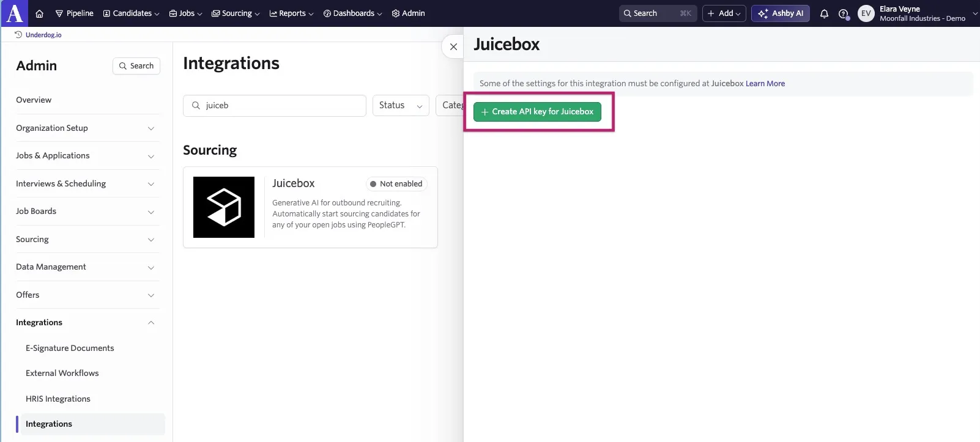Open the Category filter dropdown
The width and height of the screenshot is (980, 442).
tap(450, 106)
